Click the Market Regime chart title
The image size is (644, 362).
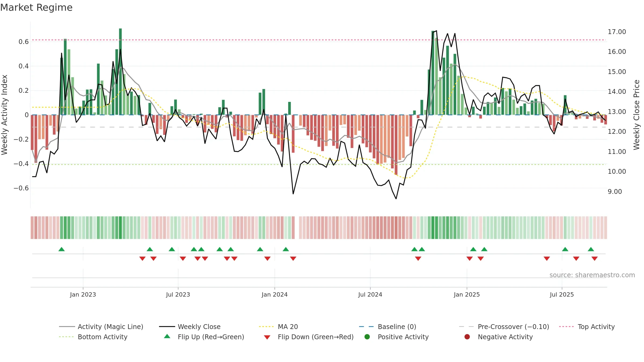36,8
